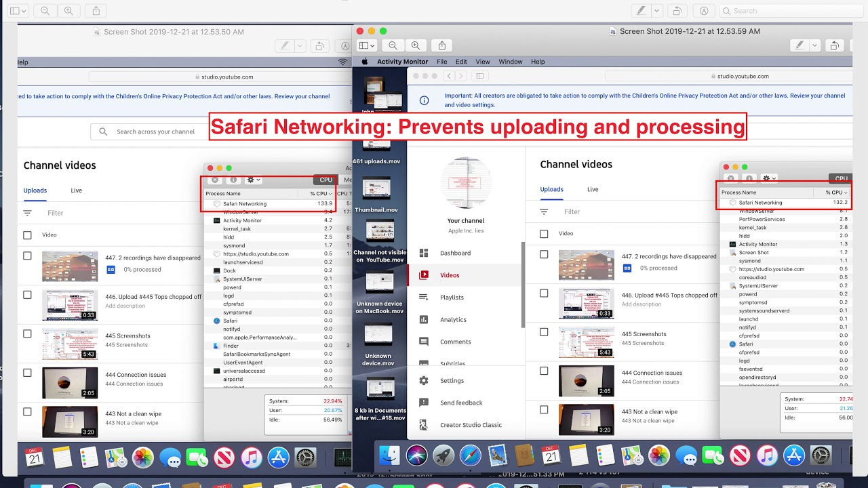This screenshot has width=868, height=488.
Task: Open Finder from the right dock
Action: click(x=389, y=455)
